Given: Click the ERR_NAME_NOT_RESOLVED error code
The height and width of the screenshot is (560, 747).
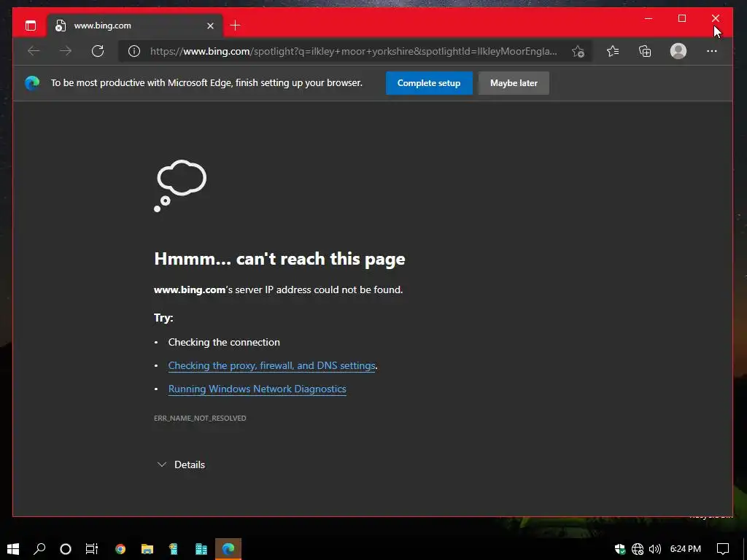Looking at the screenshot, I should [x=200, y=418].
